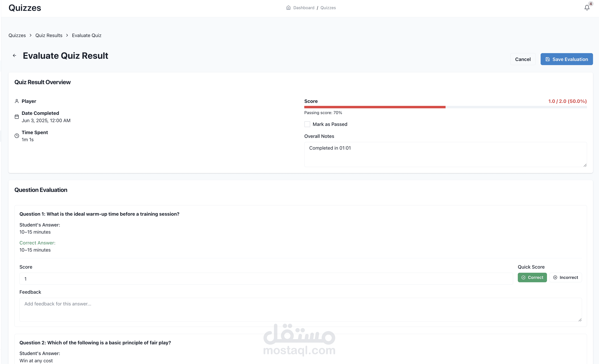Viewport: 599px width, 364px height.
Task: Mark Question 1 as Incorrect
Action: click(566, 278)
